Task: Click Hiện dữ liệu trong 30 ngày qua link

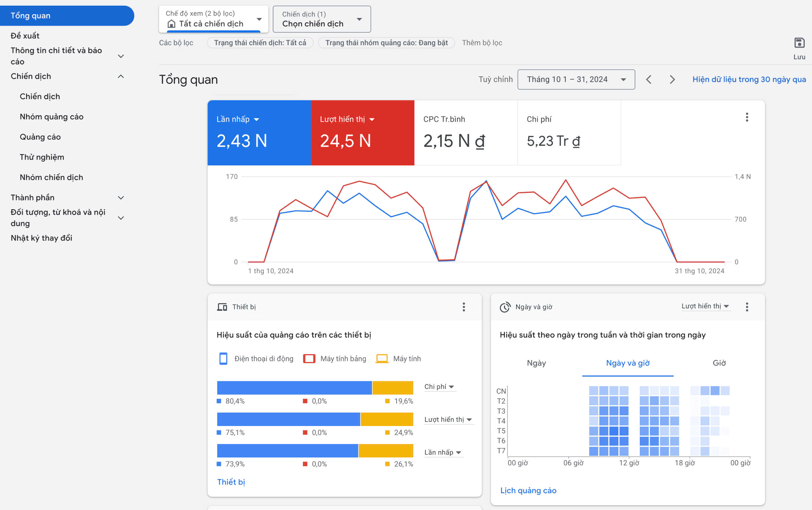Action: click(x=749, y=80)
